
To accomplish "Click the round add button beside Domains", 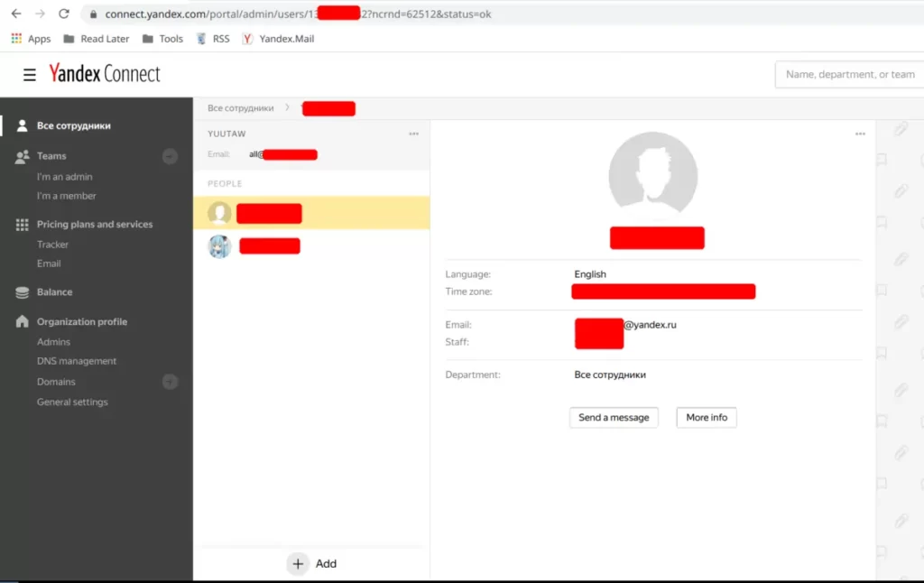I will click(170, 382).
